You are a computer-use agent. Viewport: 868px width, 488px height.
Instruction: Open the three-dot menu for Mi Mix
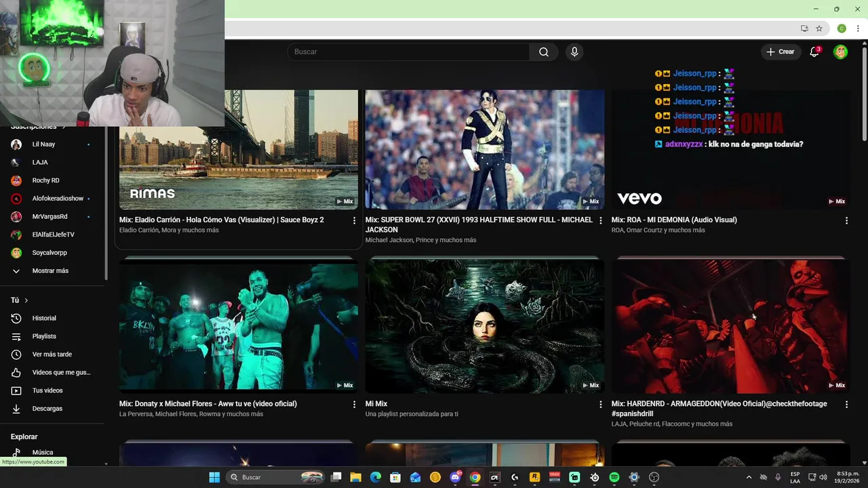pos(600,404)
